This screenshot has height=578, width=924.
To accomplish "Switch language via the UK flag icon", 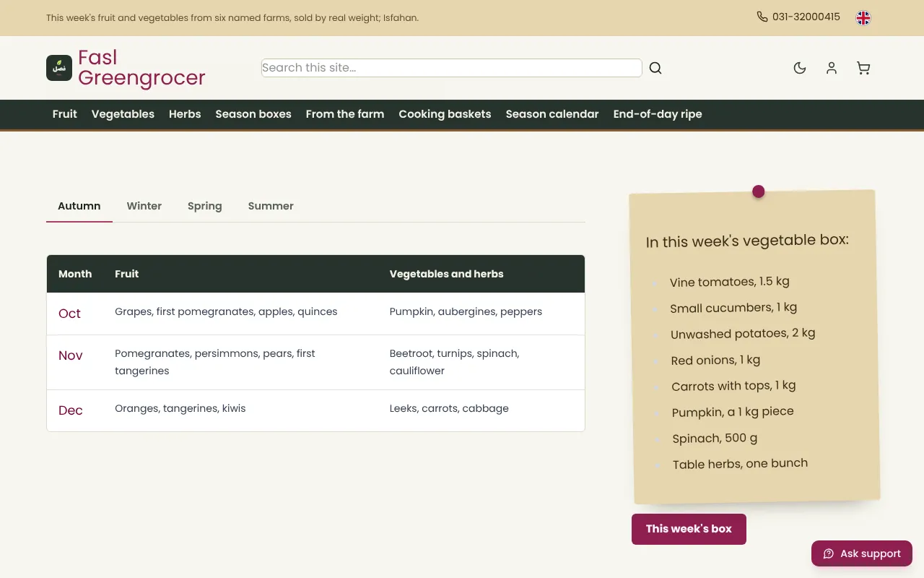I will (863, 18).
